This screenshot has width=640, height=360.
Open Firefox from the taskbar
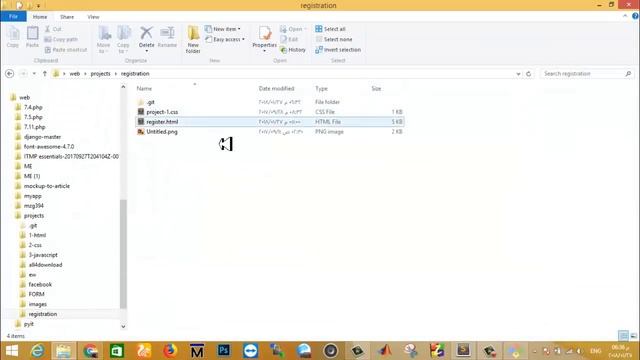click(170, 351)
